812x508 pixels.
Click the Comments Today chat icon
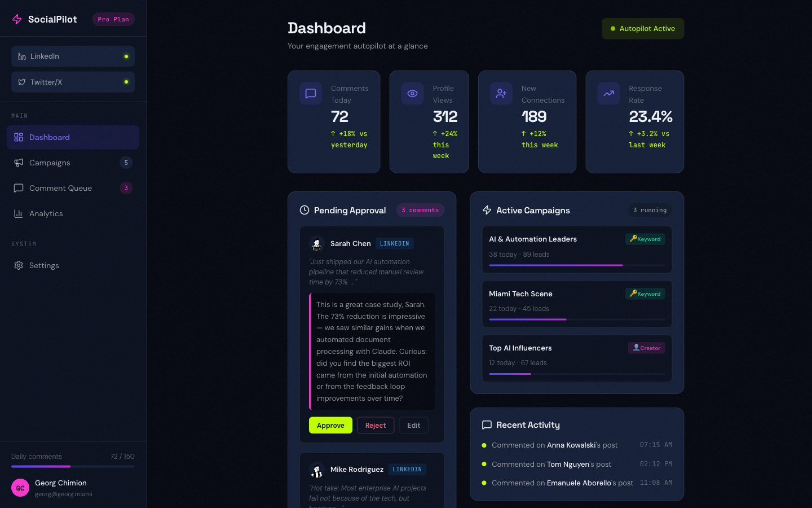(x=311, y=94)
